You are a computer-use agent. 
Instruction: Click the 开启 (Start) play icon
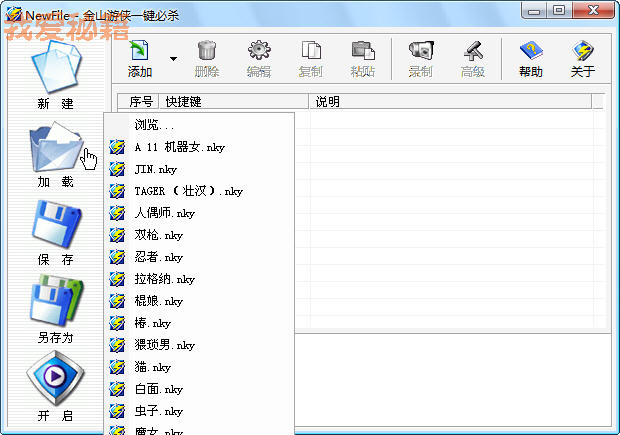tap(55, 379)
